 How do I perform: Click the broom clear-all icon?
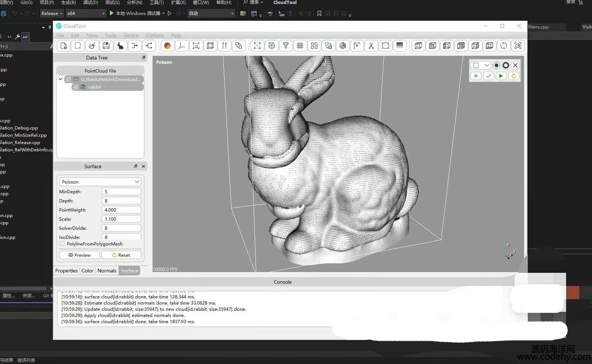click(92, 46)
